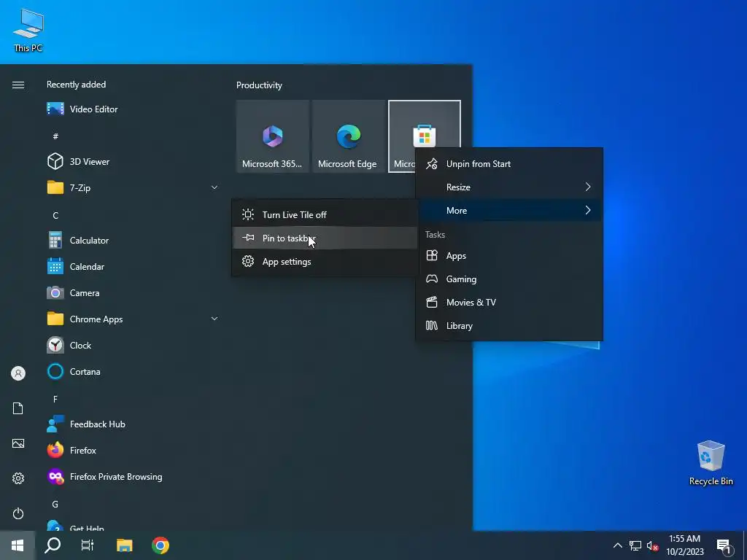Image resolution: width=747 pixels, height=560 pixels.
Task: Click the Recently added heading
Action: coord(76,85)
